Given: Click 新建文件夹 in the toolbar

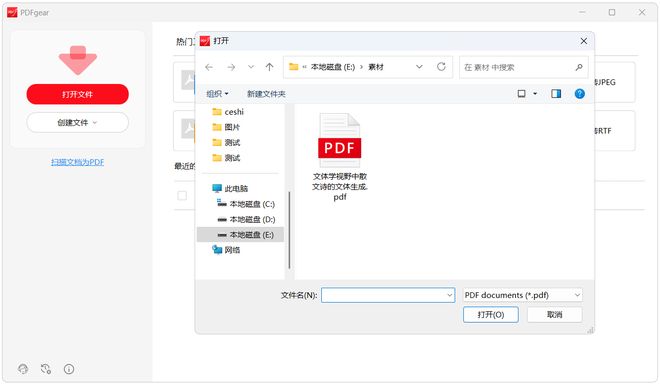Looking at the screenshot, I should pos(266,94).
